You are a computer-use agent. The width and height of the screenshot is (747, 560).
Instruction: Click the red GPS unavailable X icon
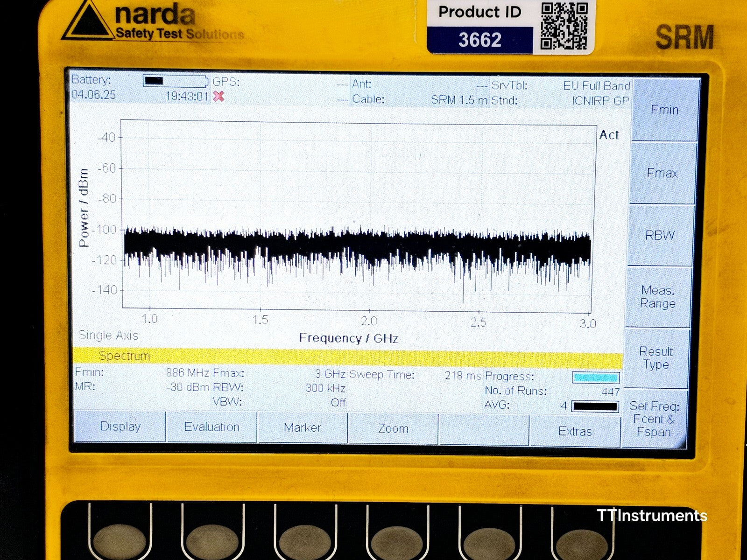point(218,96)
